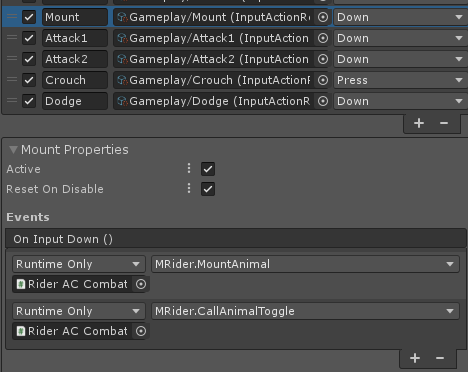Image resolution: width=468 pixels, height=372 pixels.
Task: Toggle the Active checkbox in Mount Properties
Action: coord(208,169)
